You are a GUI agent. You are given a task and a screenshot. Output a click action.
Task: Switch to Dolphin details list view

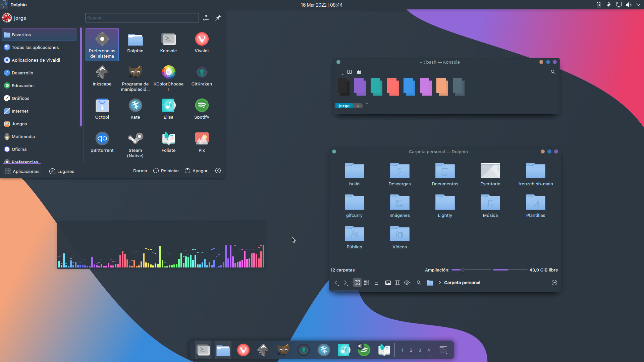(376, 283)
